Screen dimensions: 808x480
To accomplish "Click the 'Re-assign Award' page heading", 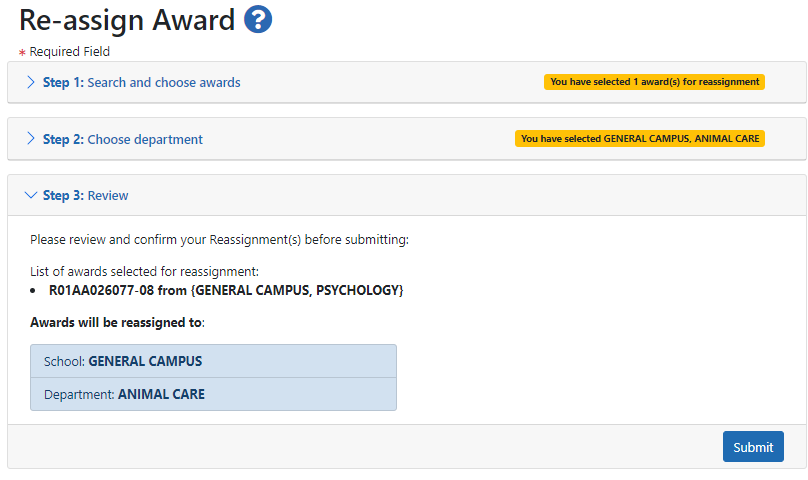I will coord(127,20).
